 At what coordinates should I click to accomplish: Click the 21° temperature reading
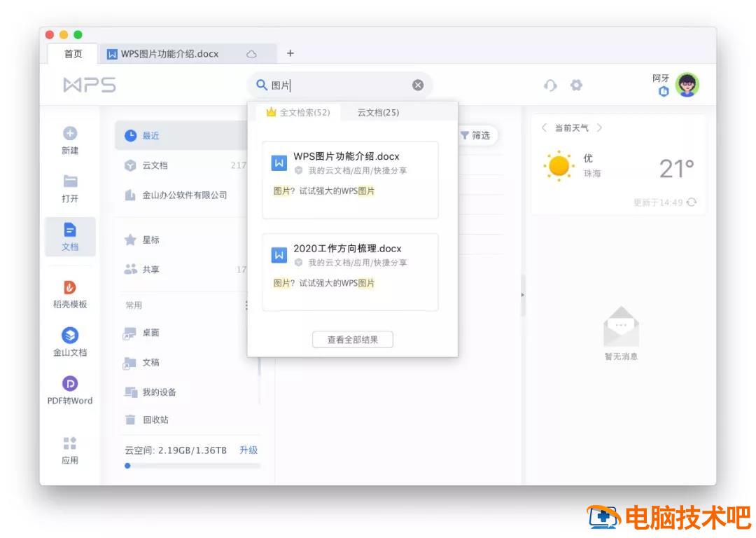click(x=676, y=169)
